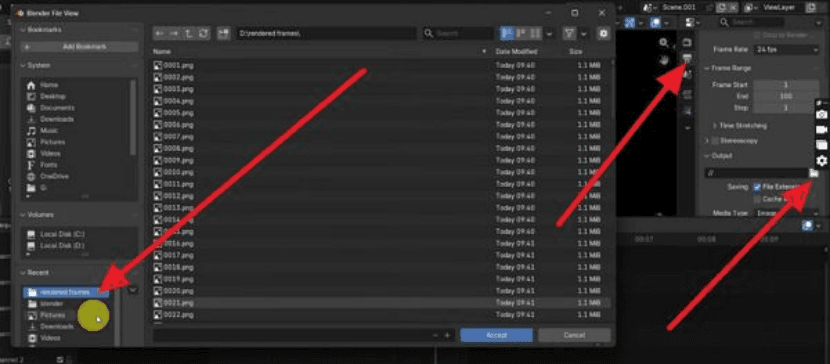Open Output properties tab icon
This screenshot has width=830, height=364.
(687, 58)
